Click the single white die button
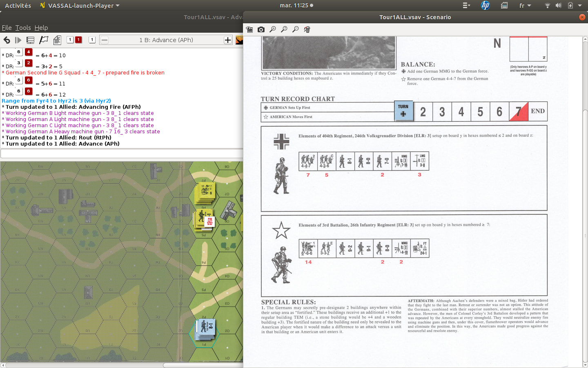Screen dimensions: 588x368 click(x=92, y=40)
